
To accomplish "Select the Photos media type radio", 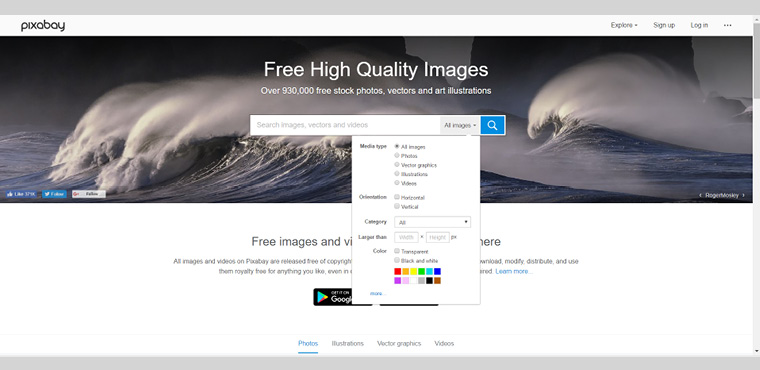I will pyautogui.click(x=397, y=155).
